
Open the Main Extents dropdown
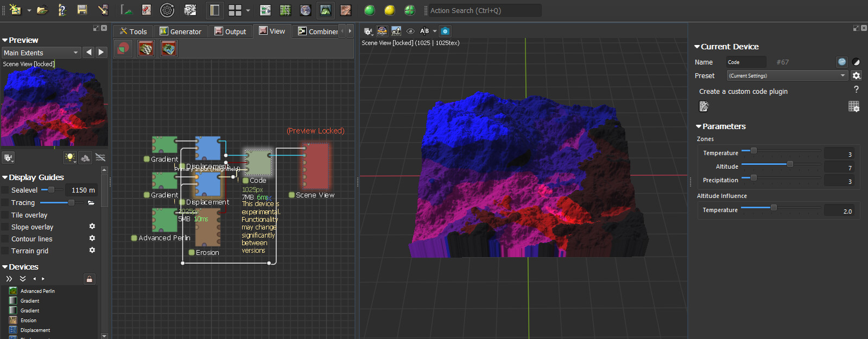tap(41, 53)
